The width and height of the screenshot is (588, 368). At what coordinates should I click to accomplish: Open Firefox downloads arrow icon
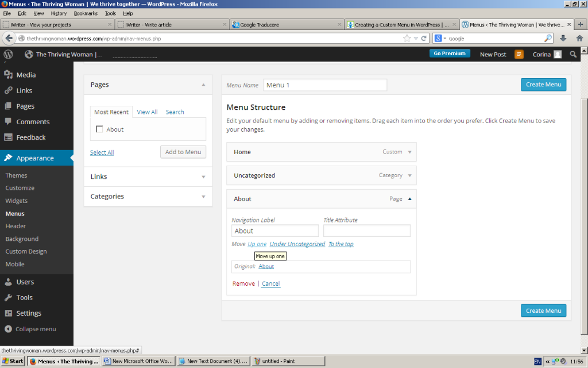(x=563, y=39)
